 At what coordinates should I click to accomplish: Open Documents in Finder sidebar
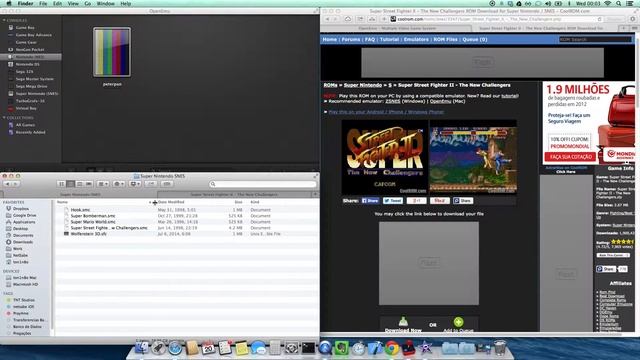[23, 236]
